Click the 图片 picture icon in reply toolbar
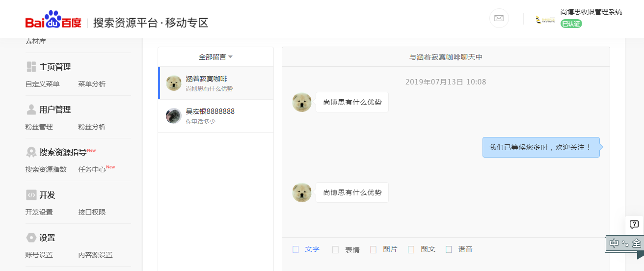 click(x=374, y=249)
